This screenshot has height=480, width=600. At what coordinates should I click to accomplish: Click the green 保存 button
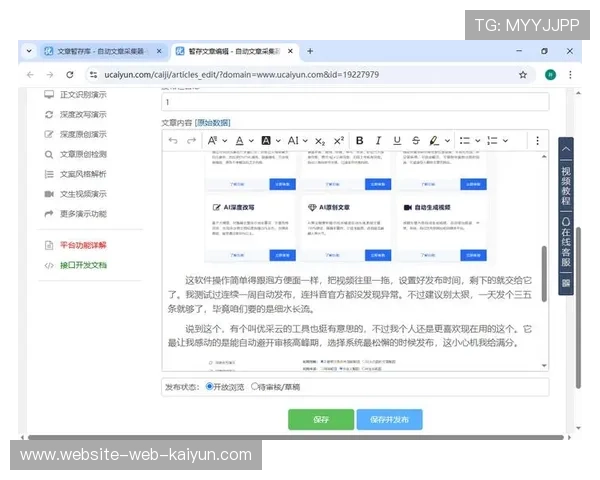coord(321,420)
